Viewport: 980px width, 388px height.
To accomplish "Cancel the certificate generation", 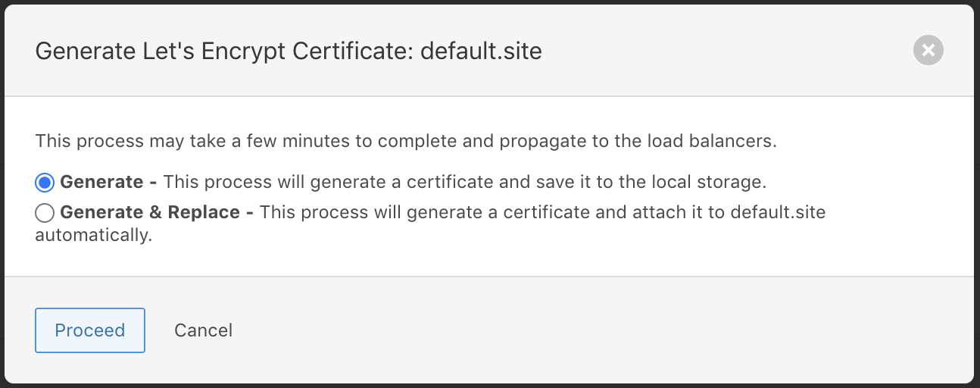I will (203, 330).
